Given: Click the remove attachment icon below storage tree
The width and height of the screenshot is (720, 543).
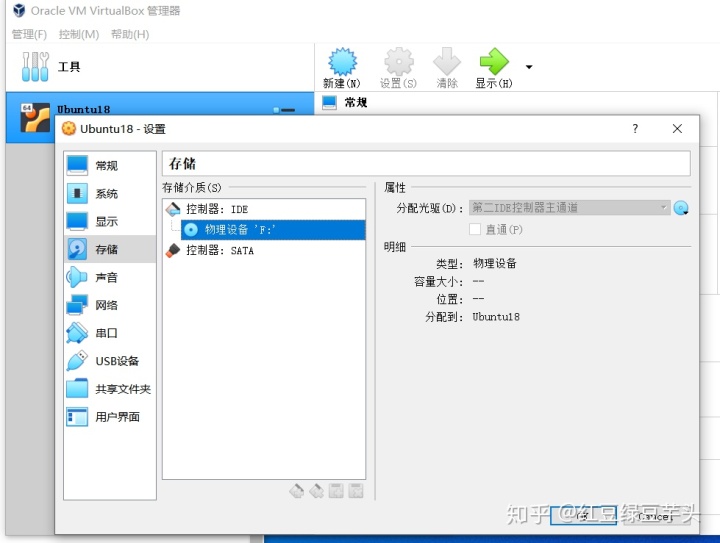Looking at the screenshot, I should pyautogui.click(x=356, y=491).
